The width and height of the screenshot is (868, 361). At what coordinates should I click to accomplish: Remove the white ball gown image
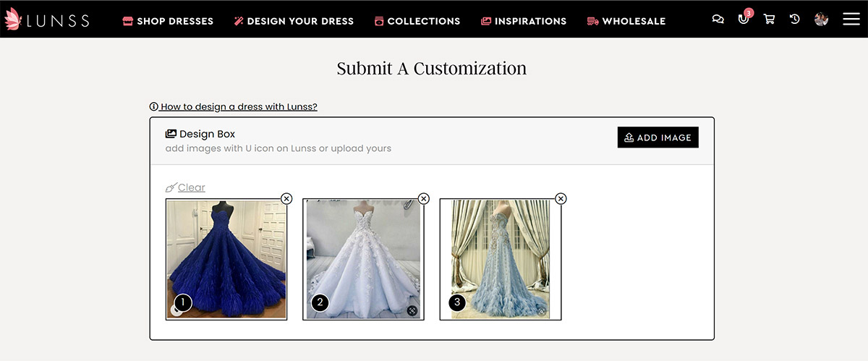tap(424, 199)
